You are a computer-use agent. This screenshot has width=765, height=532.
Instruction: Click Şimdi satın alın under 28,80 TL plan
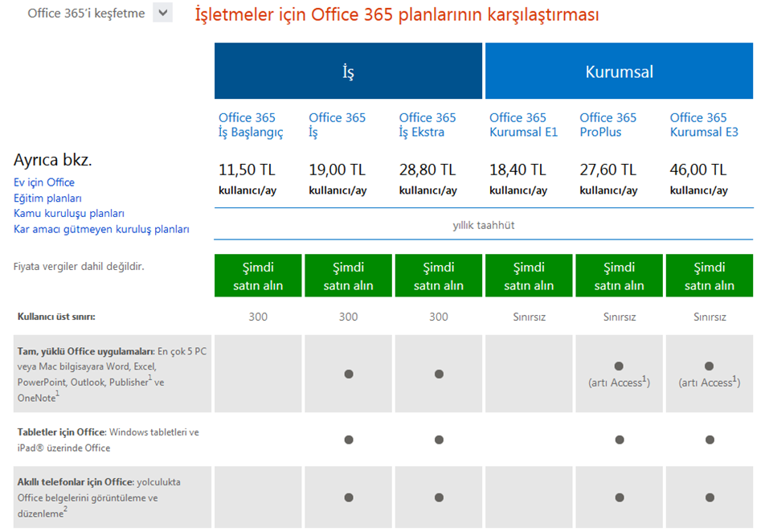[x=439, y=276]
